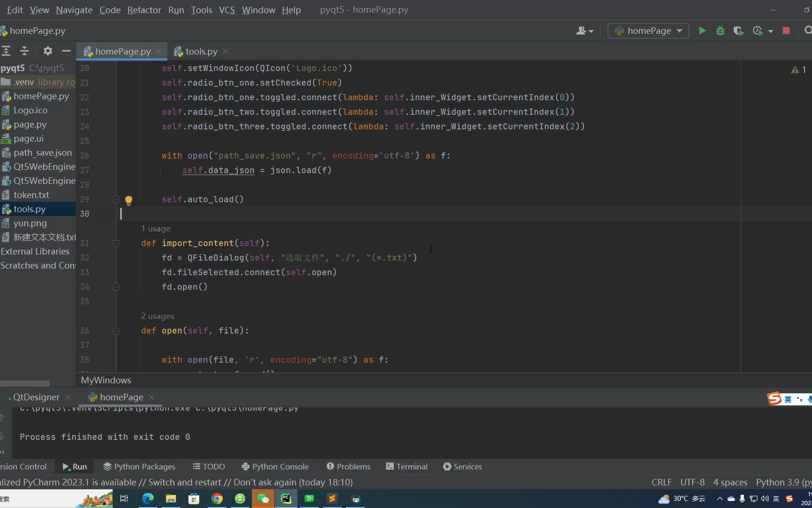Open Microsoft Edge from taskbar
Screen dimensions: 812x508
pos(148,499)
